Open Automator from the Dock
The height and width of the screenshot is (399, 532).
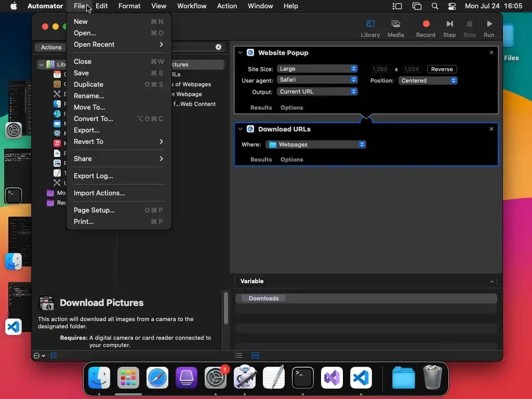click(x=245, y=378)
